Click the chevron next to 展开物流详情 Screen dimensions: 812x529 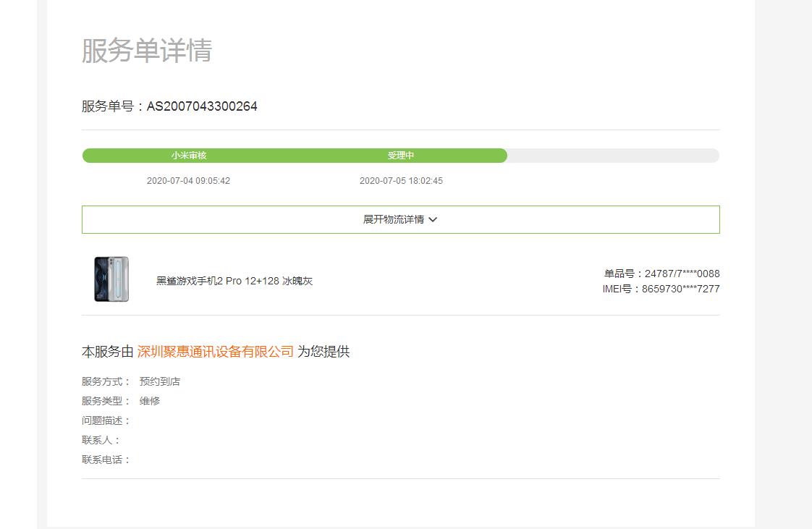click(433, 219)
